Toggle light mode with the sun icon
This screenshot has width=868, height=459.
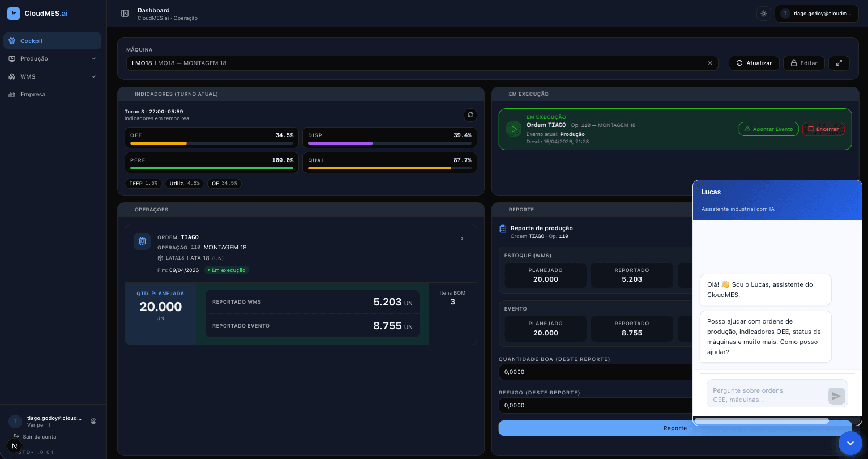[x=764, y=13]
